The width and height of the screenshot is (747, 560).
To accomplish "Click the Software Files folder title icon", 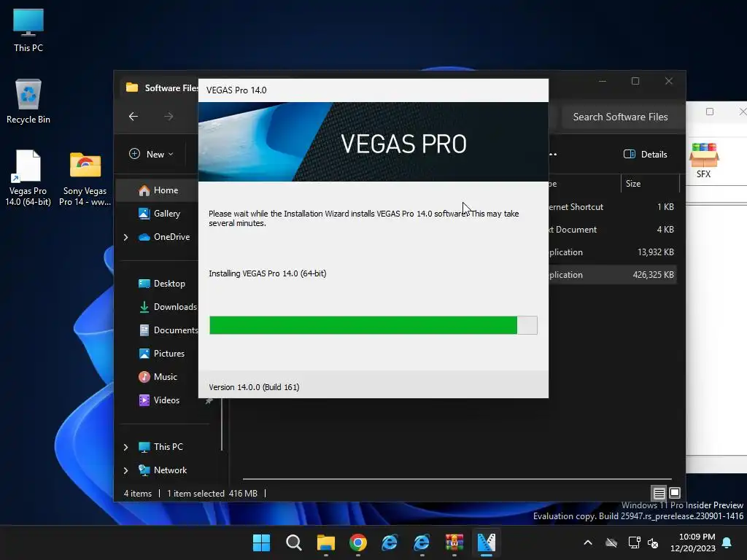I will tap(132, 87).
